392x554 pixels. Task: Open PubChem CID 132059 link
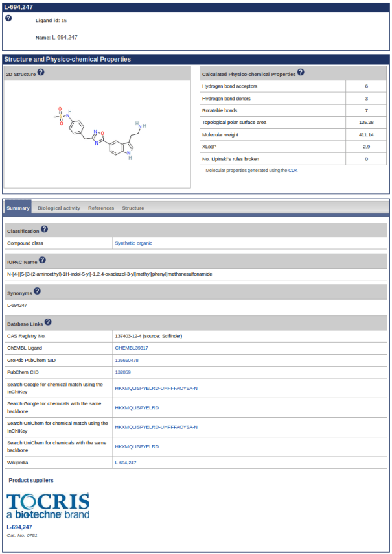123,372
